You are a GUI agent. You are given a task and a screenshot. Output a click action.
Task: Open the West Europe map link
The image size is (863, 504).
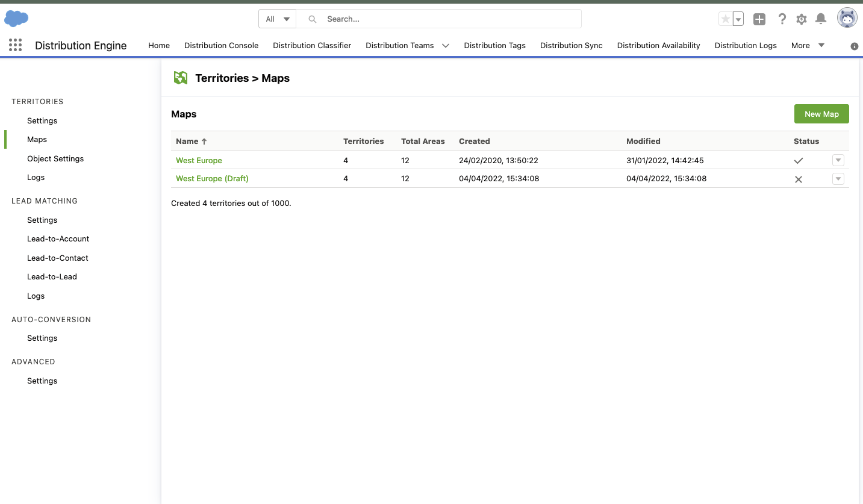coord(199,161)
